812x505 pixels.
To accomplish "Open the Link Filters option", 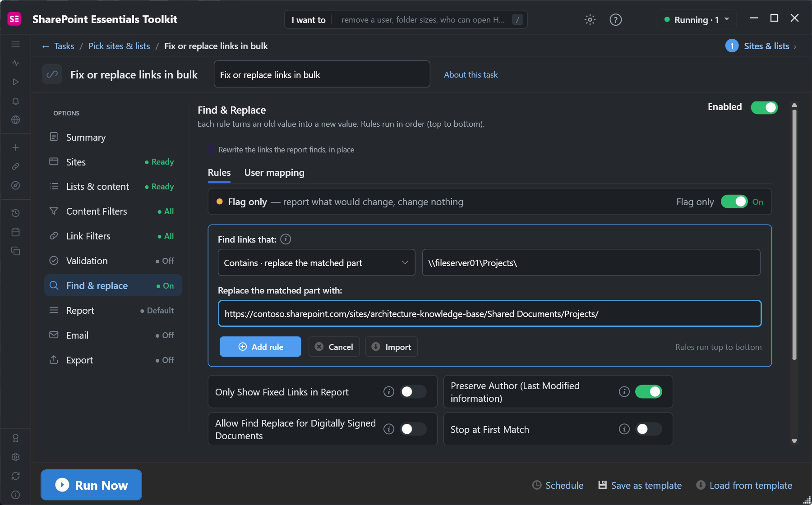I will coord(113,236).
